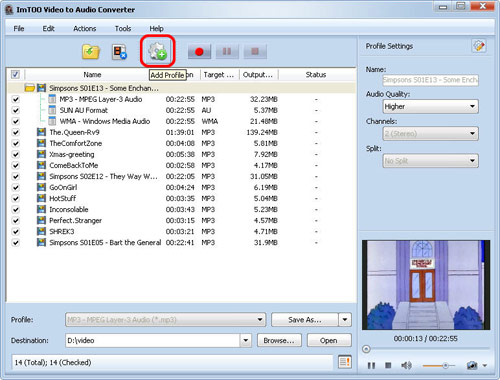This screenshot has height=380, width=500.
Task: Open the Tools menu
Action: click(123, 28)
